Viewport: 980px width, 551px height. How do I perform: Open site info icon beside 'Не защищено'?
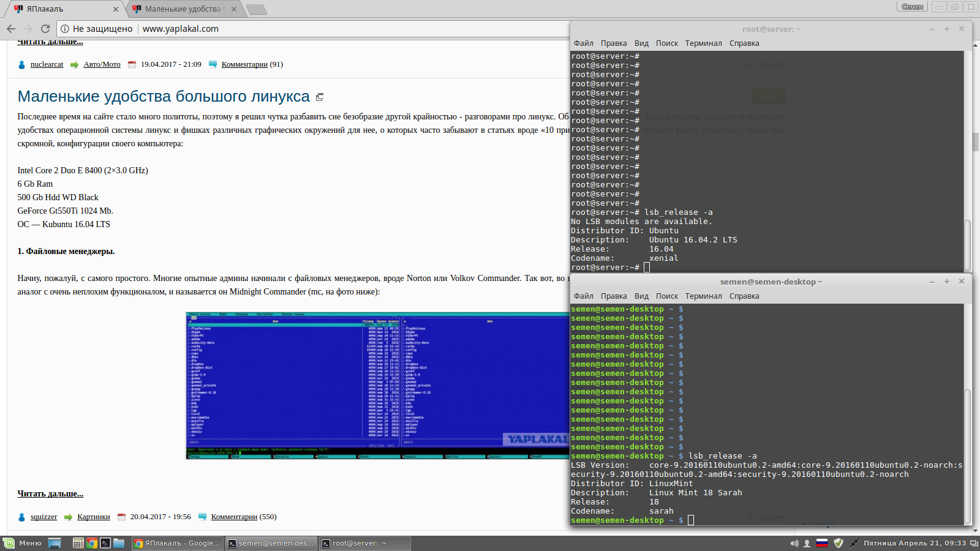[x=65, y=29]
